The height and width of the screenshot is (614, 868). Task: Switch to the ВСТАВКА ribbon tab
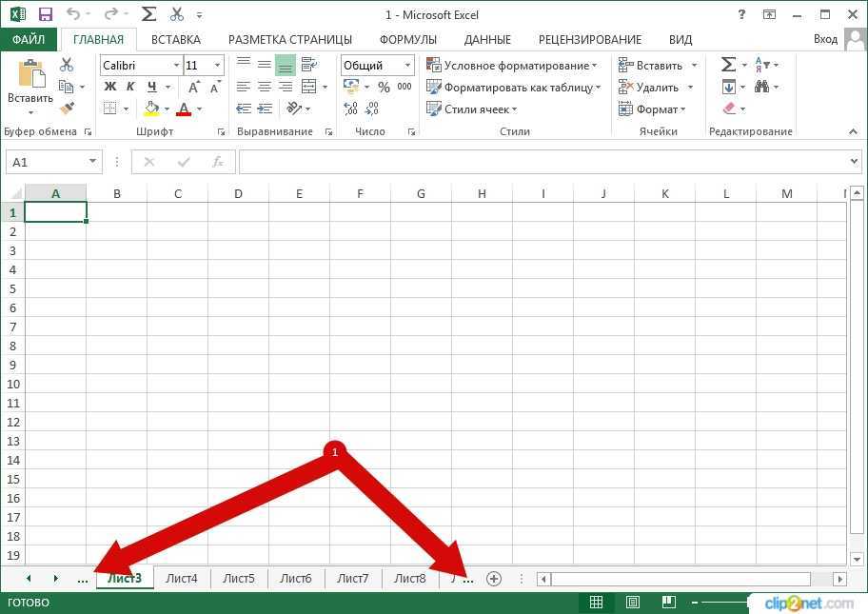click(x=175, y=39)
